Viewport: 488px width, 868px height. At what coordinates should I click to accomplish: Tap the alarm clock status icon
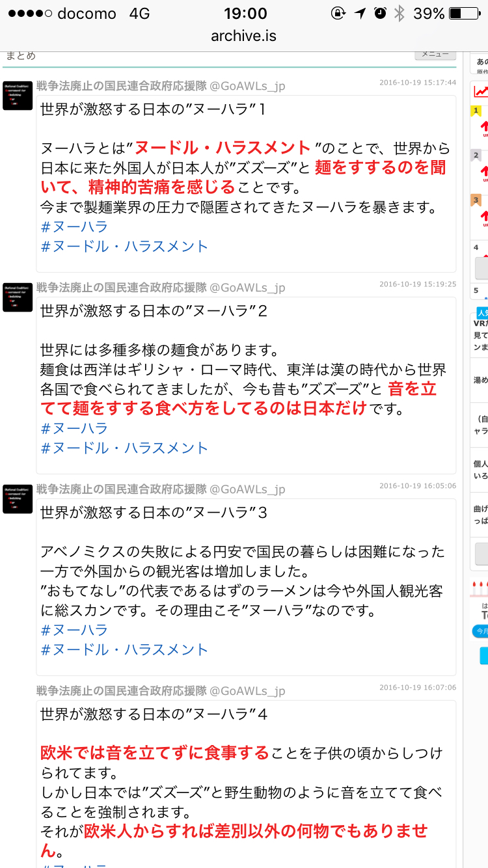point(380,13)
